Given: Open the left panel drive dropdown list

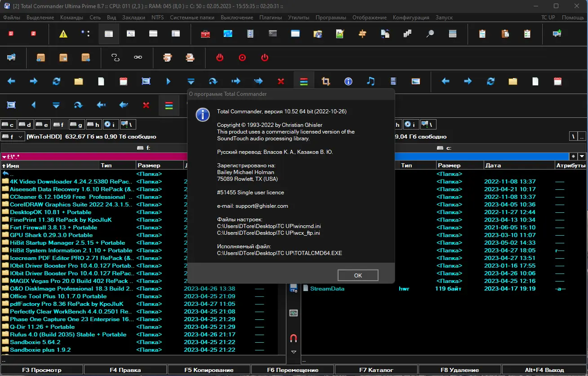Looking at the screenshot, I should tap(13, 136).
